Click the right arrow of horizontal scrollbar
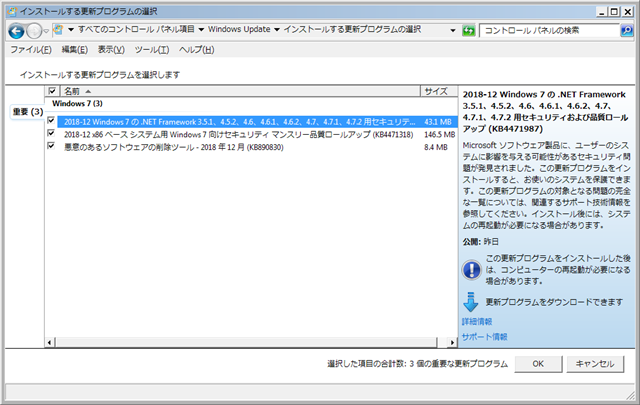Screen dimensions: 640x405 (x=452, y=343)
